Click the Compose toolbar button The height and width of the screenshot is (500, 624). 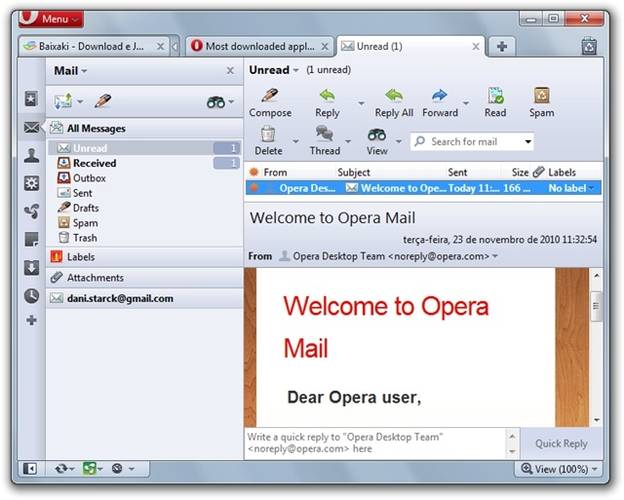tap(270, 103)
